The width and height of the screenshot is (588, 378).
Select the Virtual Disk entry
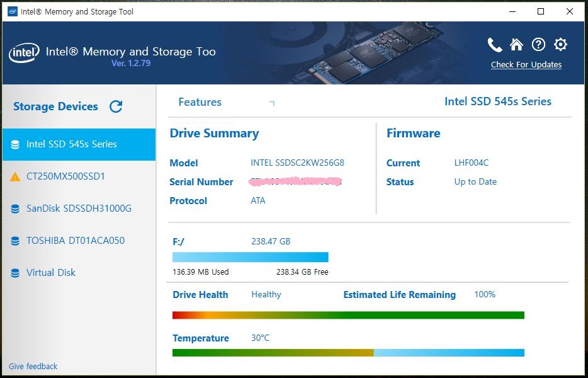click(79, 273)
